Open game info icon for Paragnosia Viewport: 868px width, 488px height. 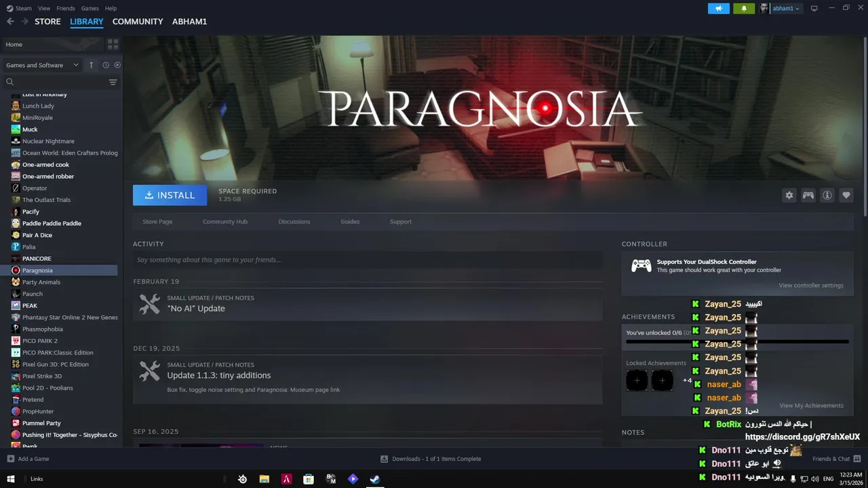(827, 195)
